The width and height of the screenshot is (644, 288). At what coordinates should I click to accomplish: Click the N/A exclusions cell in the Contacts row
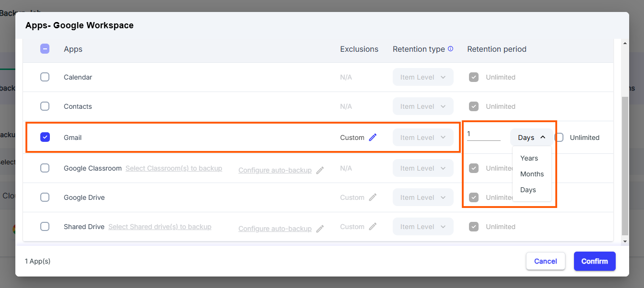(346, 106)
